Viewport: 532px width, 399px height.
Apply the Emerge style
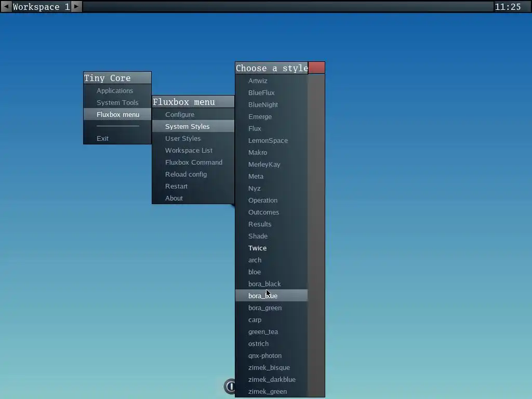click(x=271, y=116)
